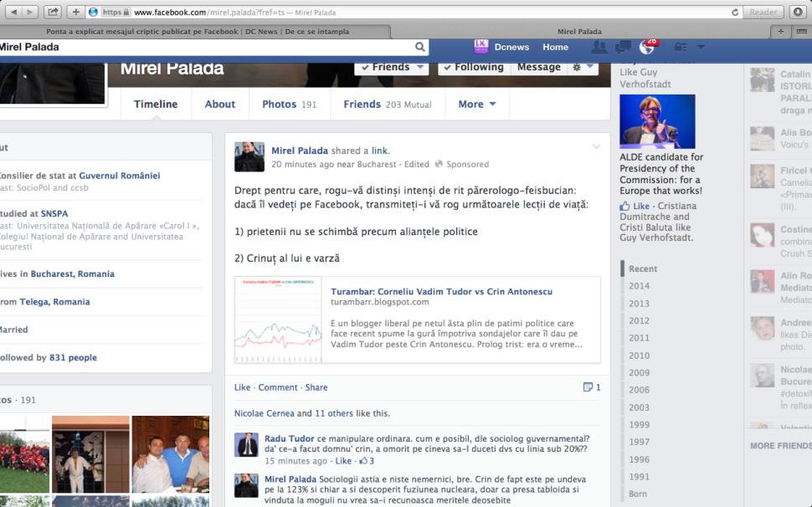Switch to the About tab
The image size is (812, 507).
[x=220, y=104]
